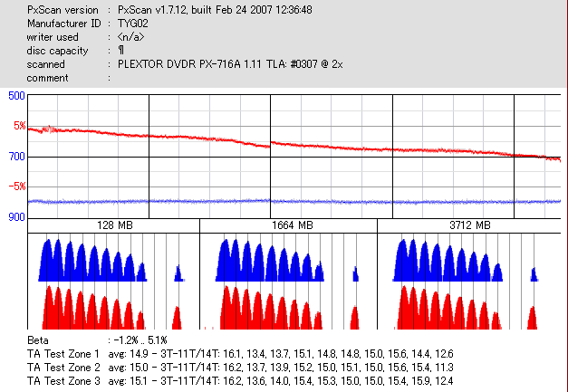Click the TA Test Zone 1 row
This screenshot has height=392, width=568.
pos(240,354)
